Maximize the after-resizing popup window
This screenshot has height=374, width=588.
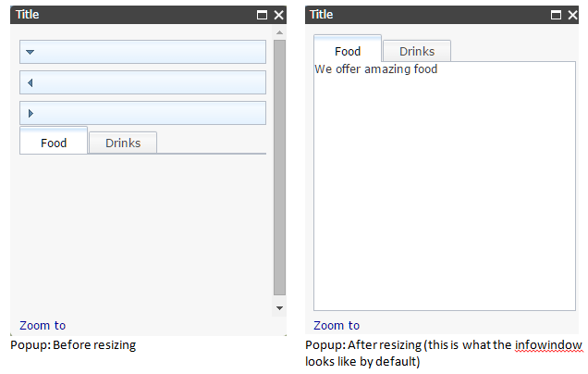coord(556,15)
